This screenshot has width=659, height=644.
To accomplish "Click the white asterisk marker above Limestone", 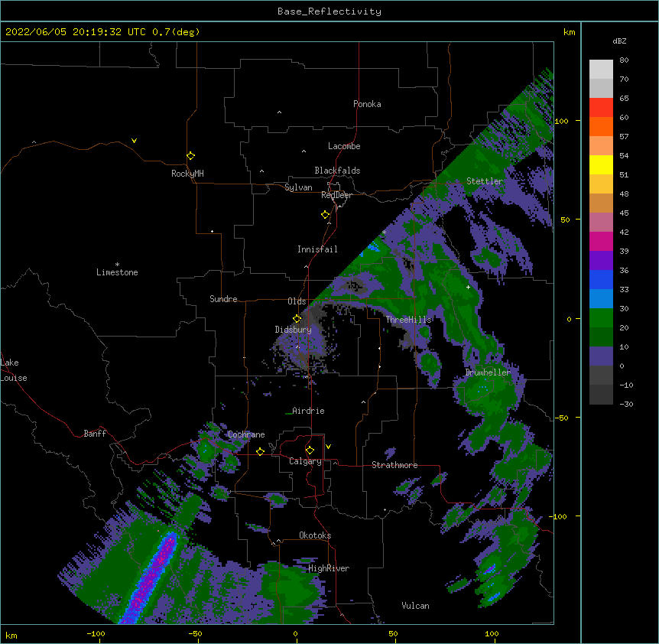I will click(117, 265).
